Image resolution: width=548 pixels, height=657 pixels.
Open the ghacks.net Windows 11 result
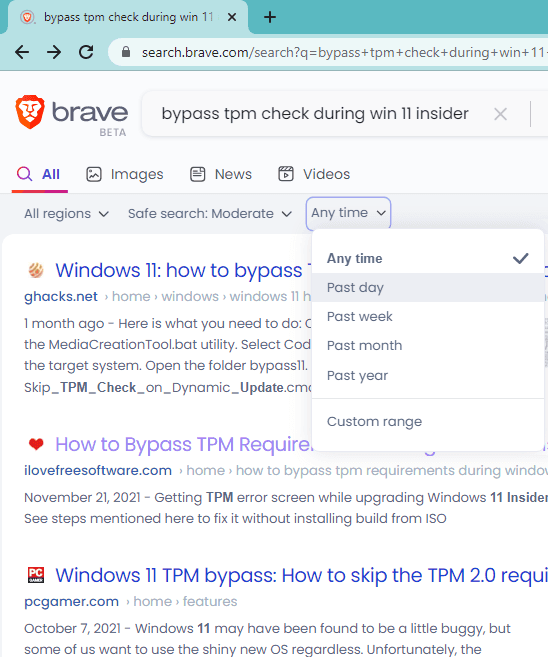(179, 270)
